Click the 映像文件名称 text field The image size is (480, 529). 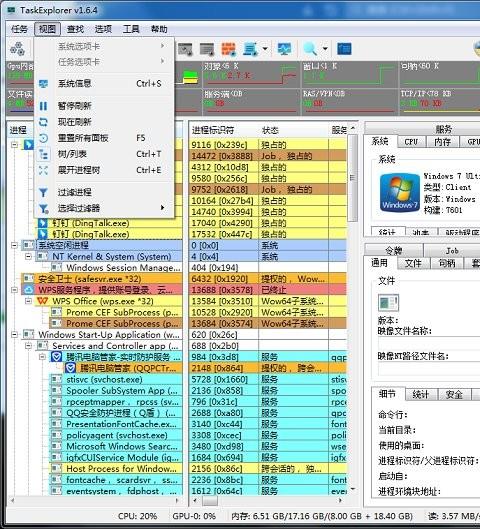429,343
